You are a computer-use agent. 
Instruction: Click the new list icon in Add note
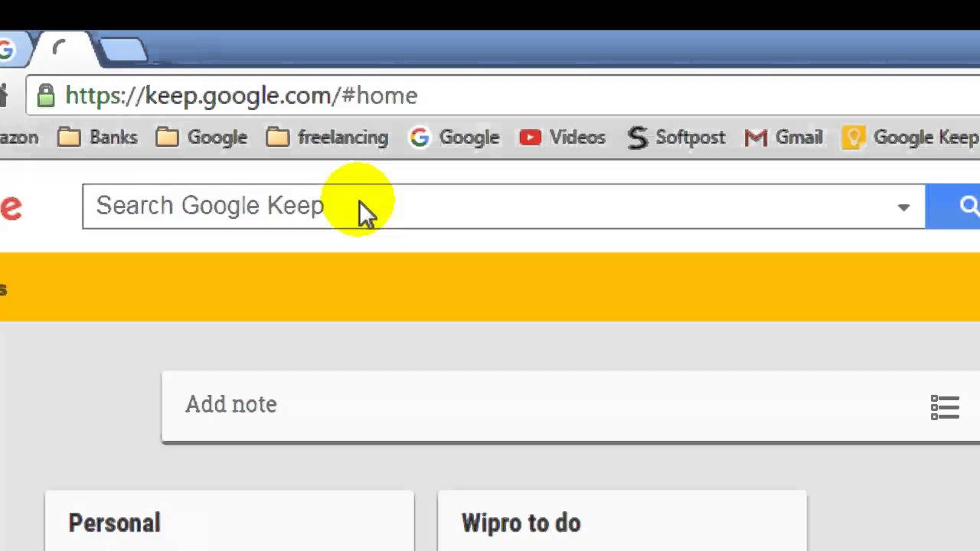945,407
